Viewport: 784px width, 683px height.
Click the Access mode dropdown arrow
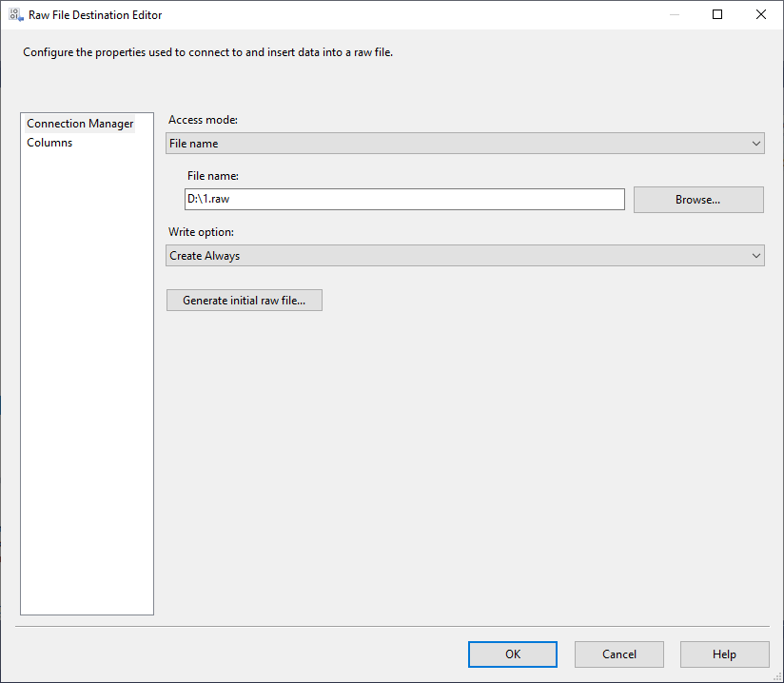(x=756, y=143)
